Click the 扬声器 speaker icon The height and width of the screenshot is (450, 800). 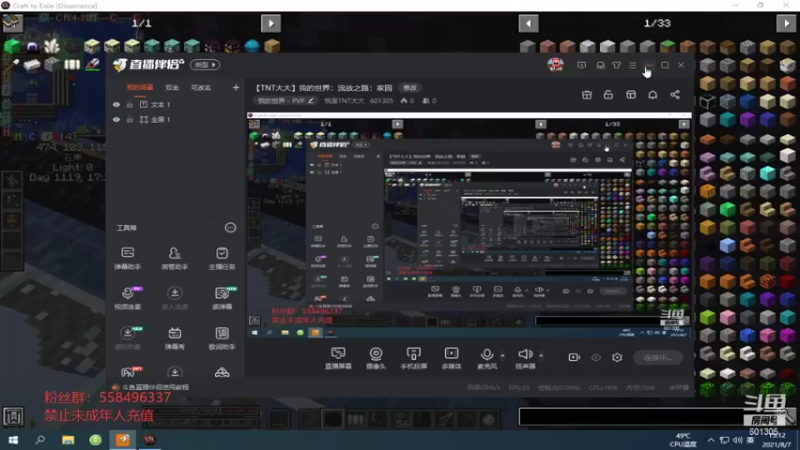525,354
